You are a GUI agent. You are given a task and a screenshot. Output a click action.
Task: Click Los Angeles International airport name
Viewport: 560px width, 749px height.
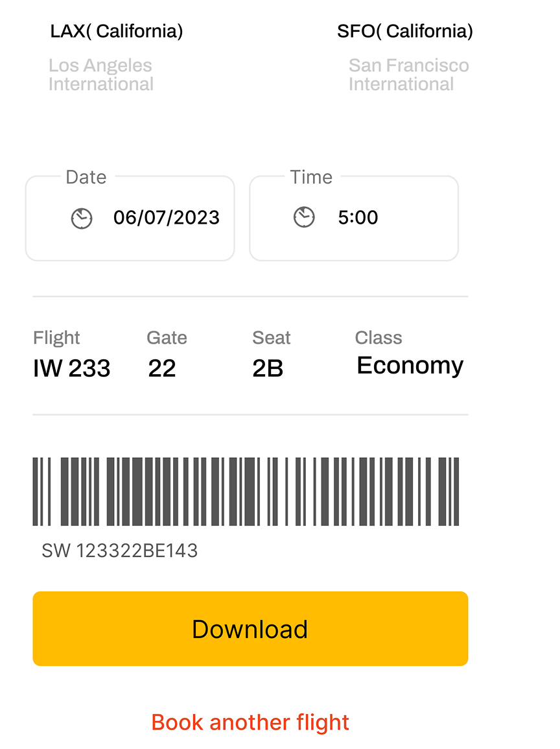(101, 75)
